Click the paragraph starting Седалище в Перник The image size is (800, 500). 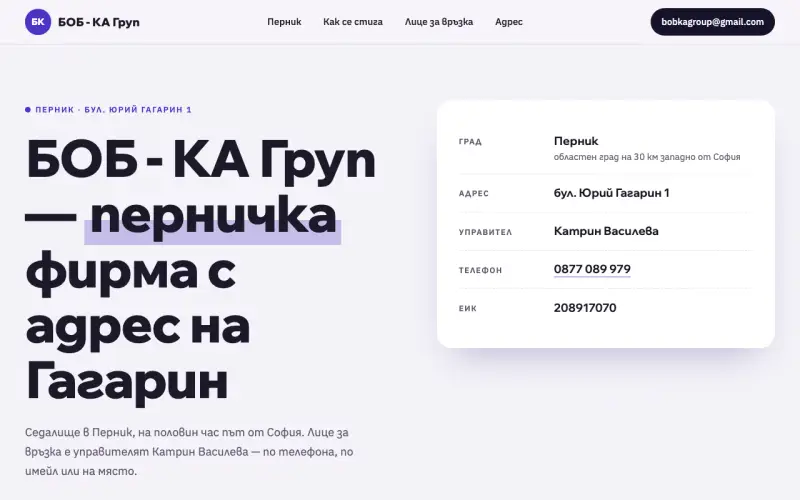189,452
